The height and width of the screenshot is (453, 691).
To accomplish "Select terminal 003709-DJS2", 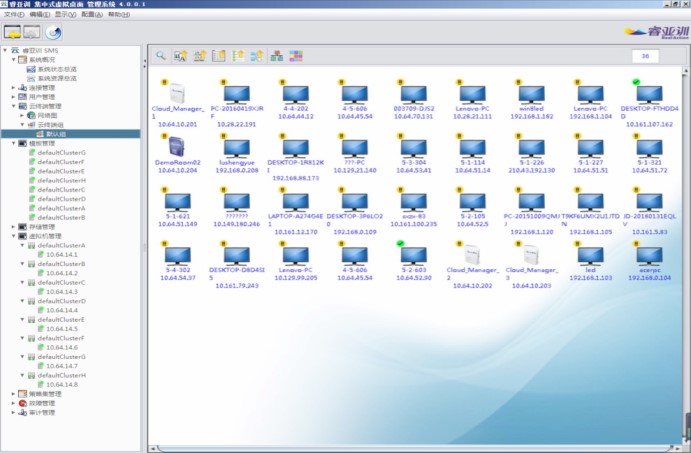I will coord(414,94).
